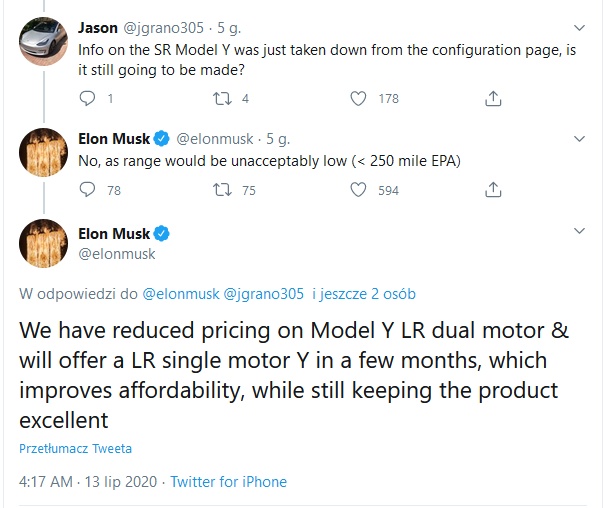This screenshot has width=605, height=508.
Task: Expand options chevron on Elon's reply
Action: 579,139
